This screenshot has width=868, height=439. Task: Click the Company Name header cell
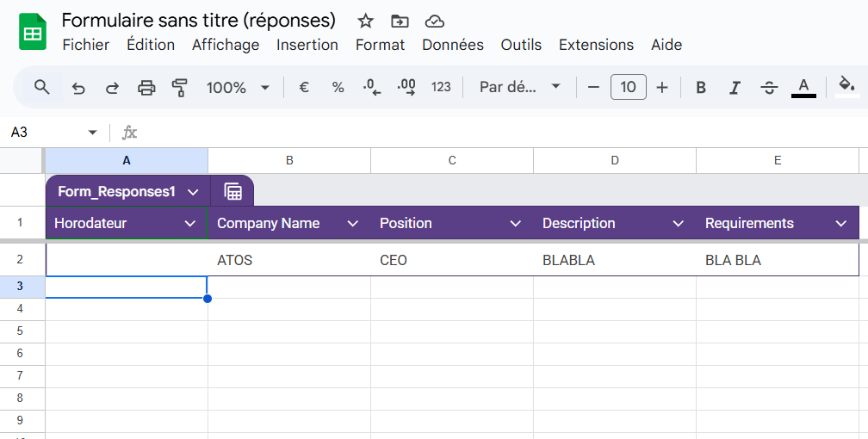[289, 223]
